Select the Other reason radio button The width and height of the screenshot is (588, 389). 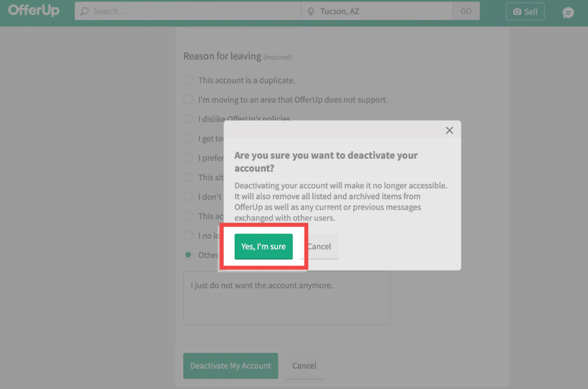tap(188, 255)
